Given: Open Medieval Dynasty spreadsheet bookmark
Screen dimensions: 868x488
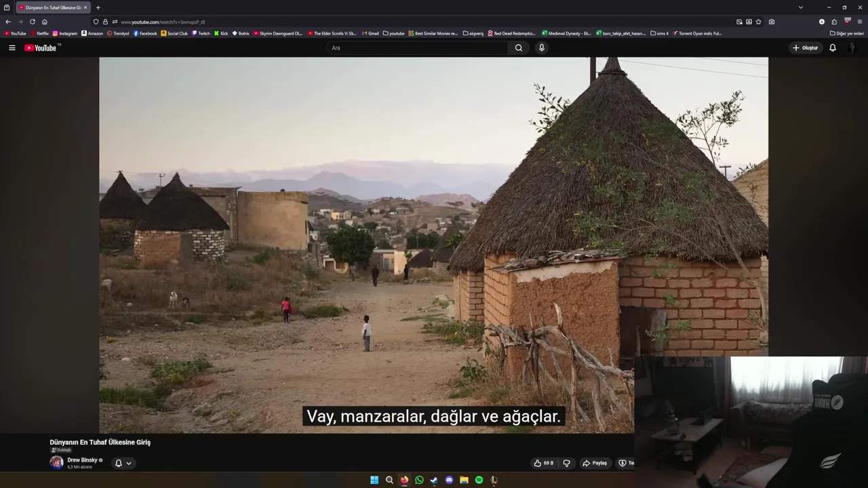Looking at the screenshot, I should pyautogui.click(x=566, y=33).
